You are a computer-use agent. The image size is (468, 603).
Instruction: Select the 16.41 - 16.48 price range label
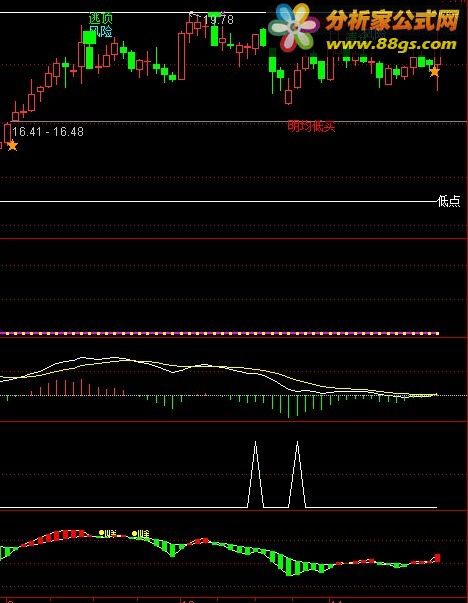point(48,132)
